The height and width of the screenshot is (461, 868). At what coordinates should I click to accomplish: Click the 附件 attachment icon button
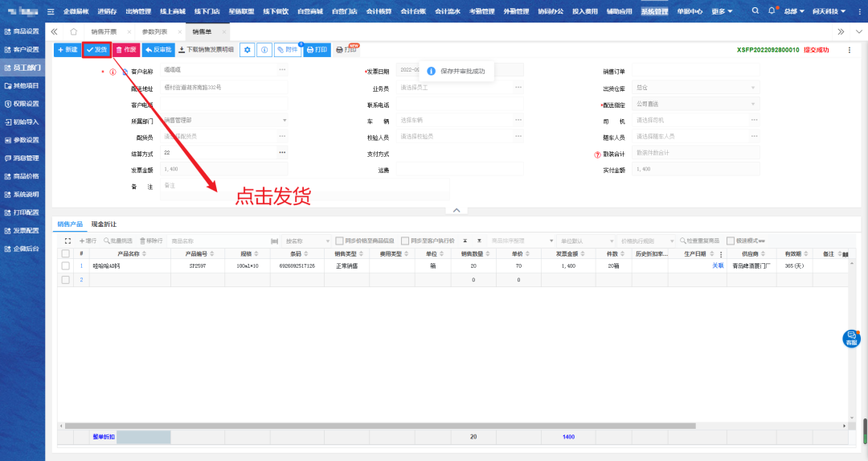pos(287,50)
